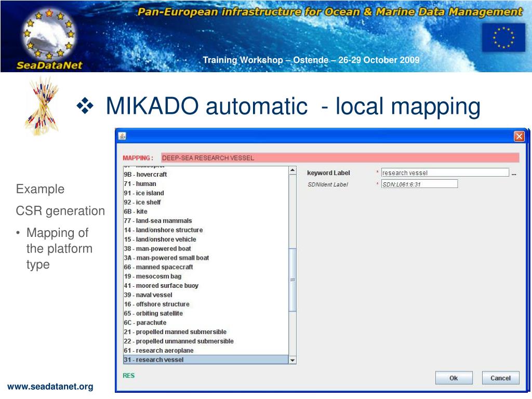Select '6B - kite' in the list

[206, 211]
